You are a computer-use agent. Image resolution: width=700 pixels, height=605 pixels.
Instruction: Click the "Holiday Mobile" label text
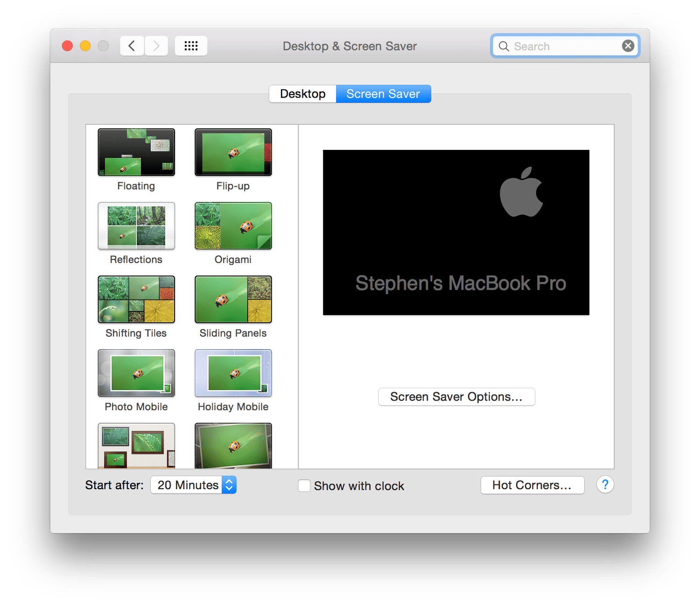233,407
